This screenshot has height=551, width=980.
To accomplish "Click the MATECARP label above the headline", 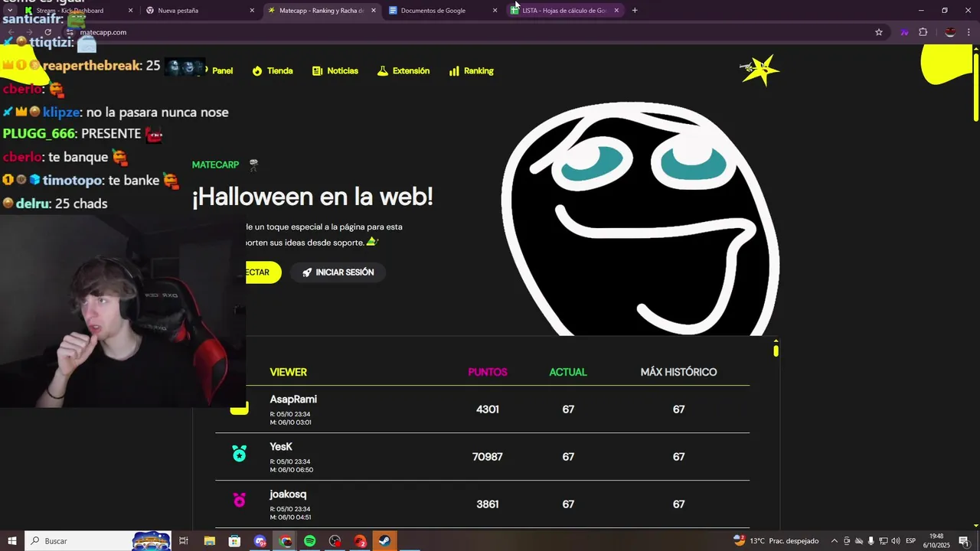I will (x=215, y=165).
